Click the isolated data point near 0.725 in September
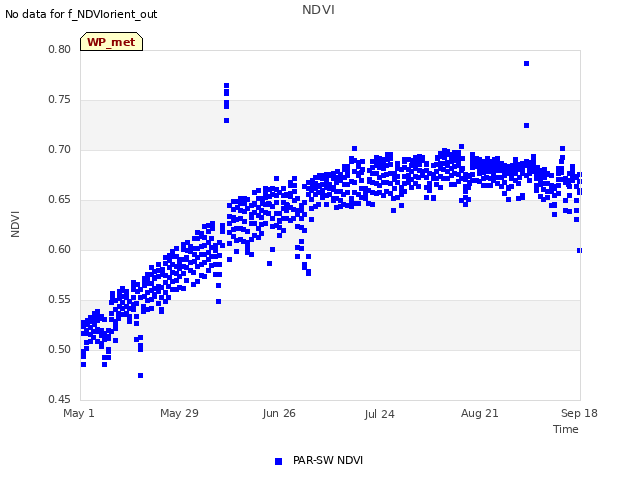The width and height of the screenshot is (640, 480). (527, 126)
